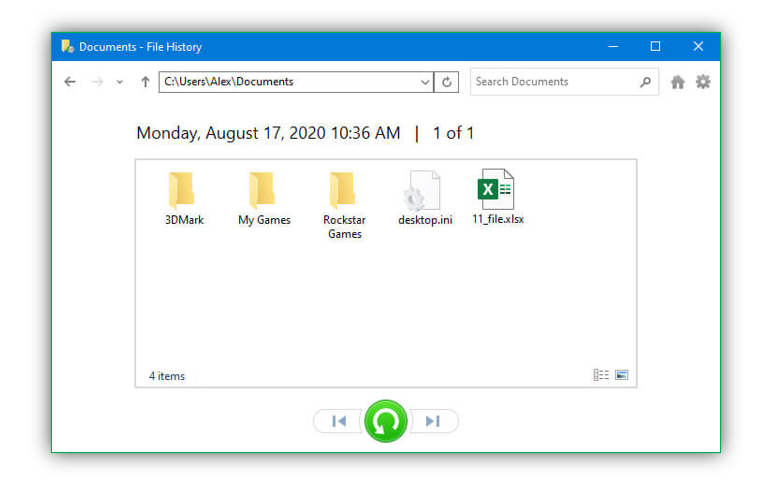Image resolution: width=774 pixels, height=491 pixels.
Task: Go up one folder level
Action: (x=145, y=82)
